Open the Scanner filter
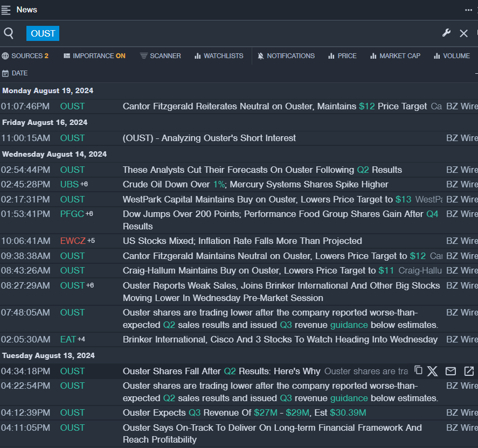Viewport: 478px width, 448px height. [160, 56]
